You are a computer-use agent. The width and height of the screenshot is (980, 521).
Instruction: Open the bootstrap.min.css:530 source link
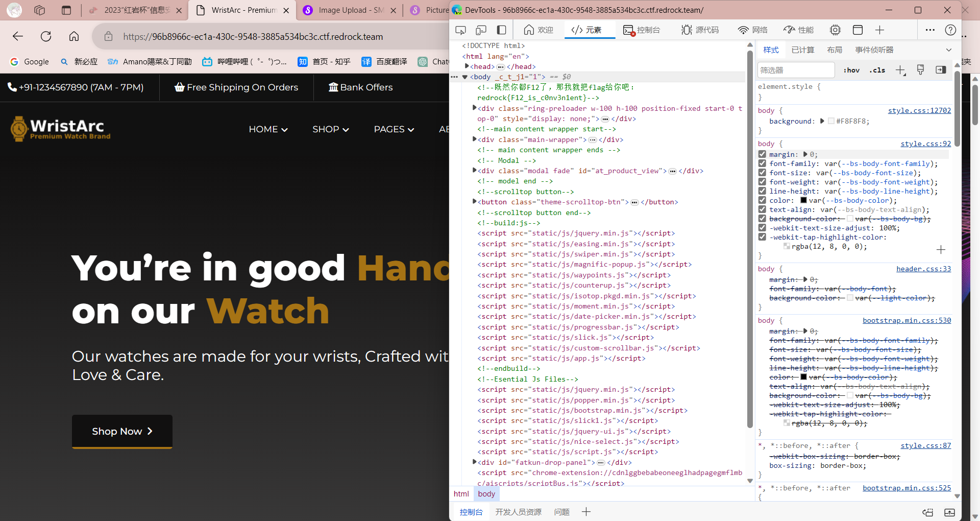(906, 320)
